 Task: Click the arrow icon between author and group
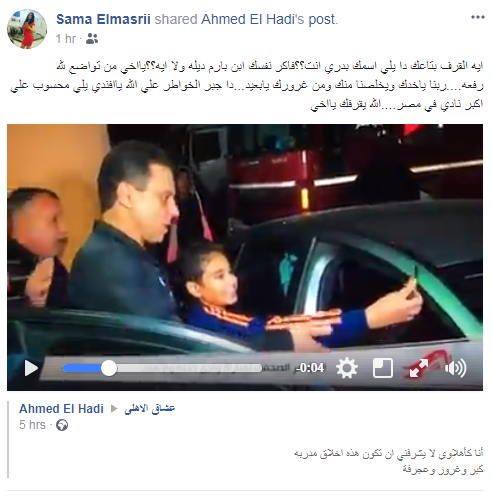coord(114,409)
